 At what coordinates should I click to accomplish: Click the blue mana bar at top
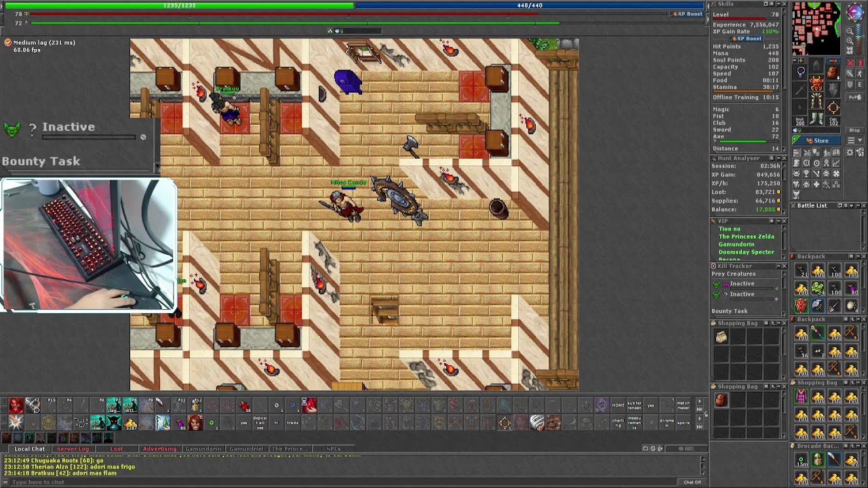(530, 5)
